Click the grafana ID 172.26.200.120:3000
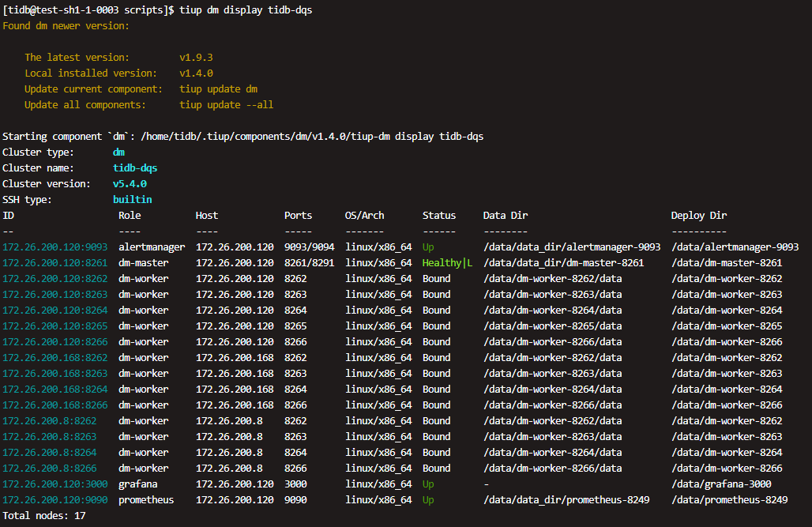Image resolution: width=812 pixels, height=527 pixels. (x=55, y=484)
